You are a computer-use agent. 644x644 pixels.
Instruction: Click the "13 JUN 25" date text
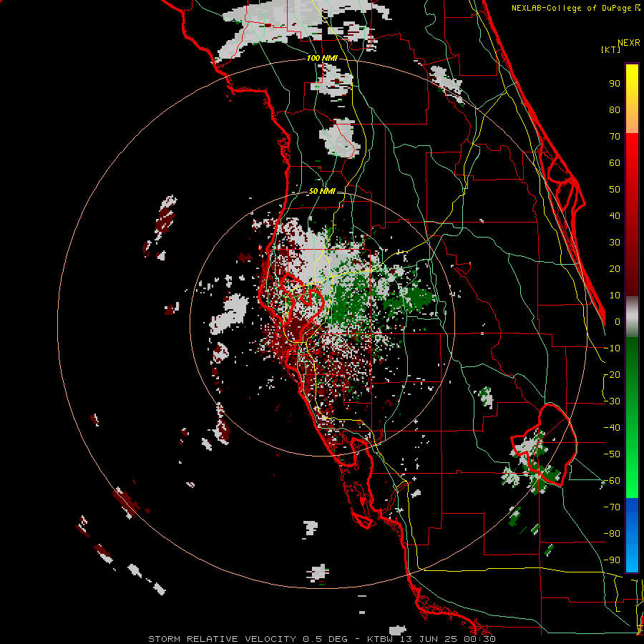[429, 639]
